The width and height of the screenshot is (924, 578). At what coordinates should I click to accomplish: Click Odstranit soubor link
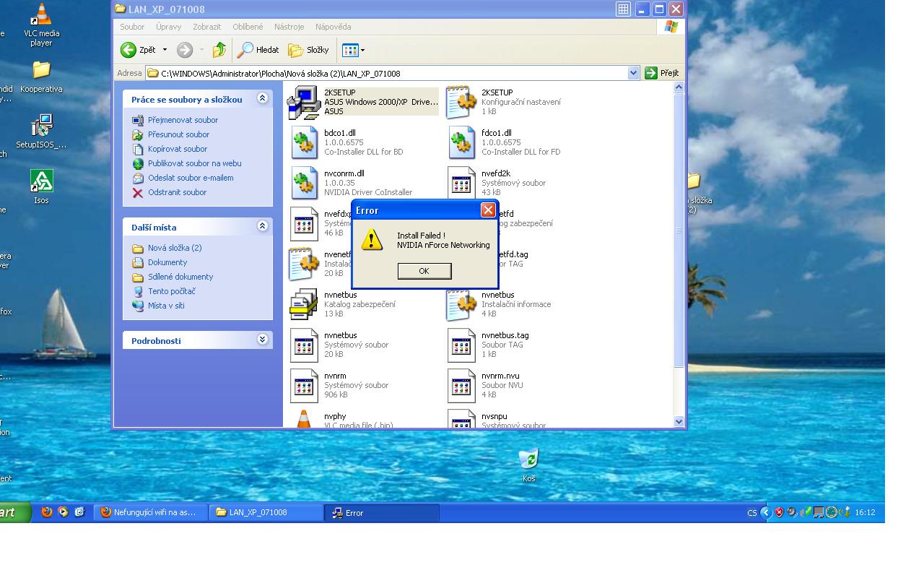[x=177, y=192]
